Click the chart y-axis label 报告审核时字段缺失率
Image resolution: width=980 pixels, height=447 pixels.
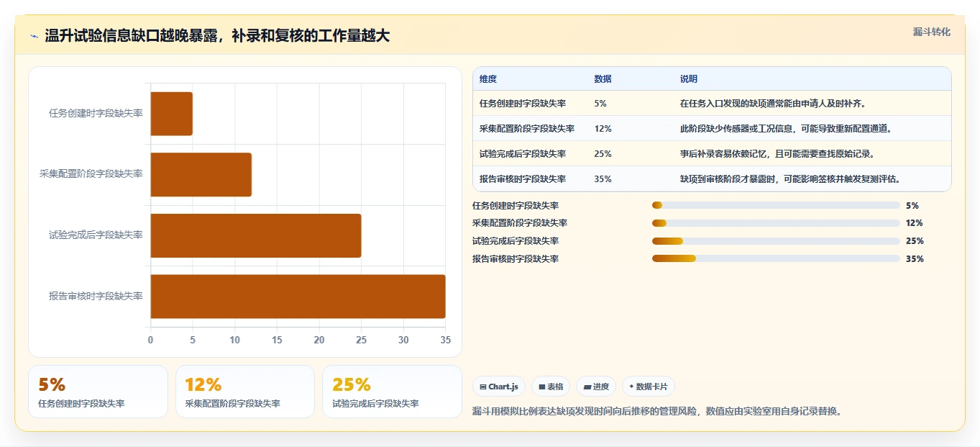pyautogui.click(x=96, y=296)
